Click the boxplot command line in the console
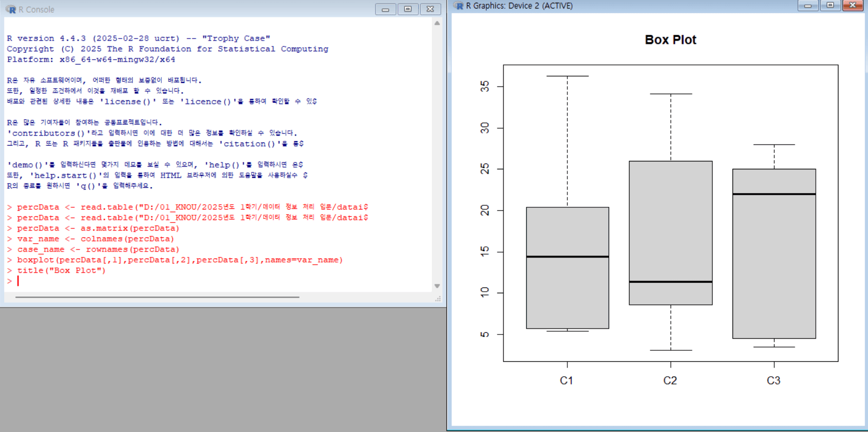Viewport: 868px width, 432px height. [x=179, y=260]
